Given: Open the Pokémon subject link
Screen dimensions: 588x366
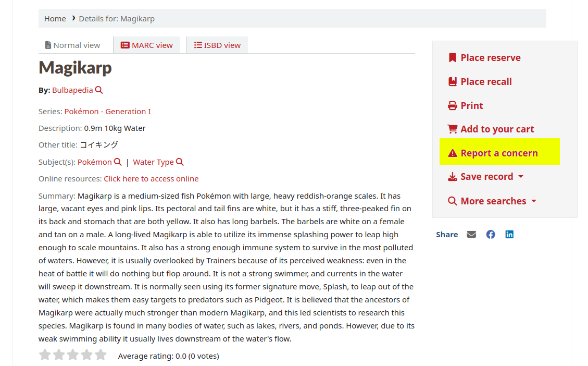Looking at the screenshot, I should tap(94, 162).
